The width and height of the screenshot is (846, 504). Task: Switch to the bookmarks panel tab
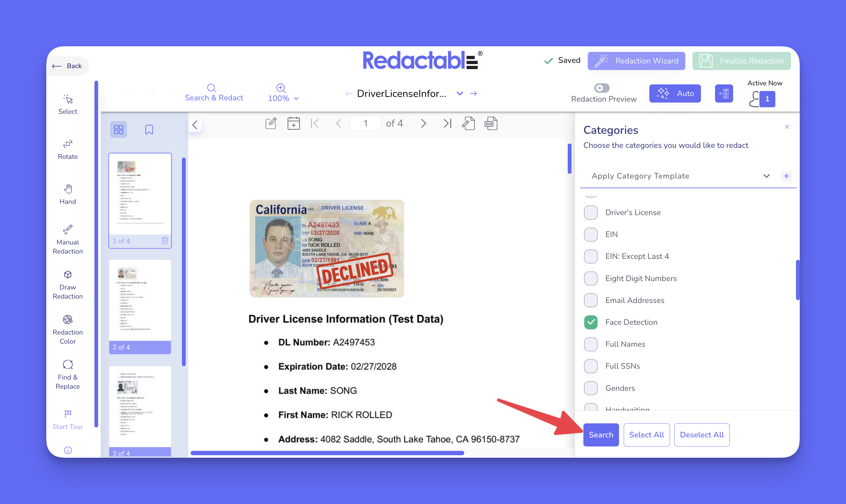coord(149,129)
